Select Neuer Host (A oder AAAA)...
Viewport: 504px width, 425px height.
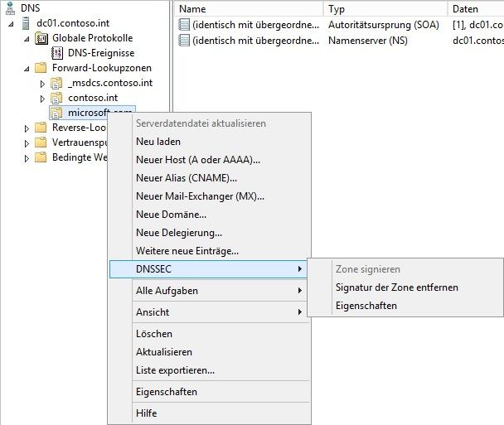(x=209, y=160)
